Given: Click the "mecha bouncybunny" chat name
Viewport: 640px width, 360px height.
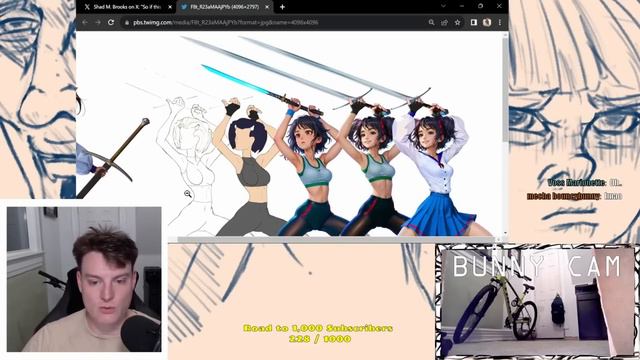Looking at the screenshot, I should click(x=564, y=196).
